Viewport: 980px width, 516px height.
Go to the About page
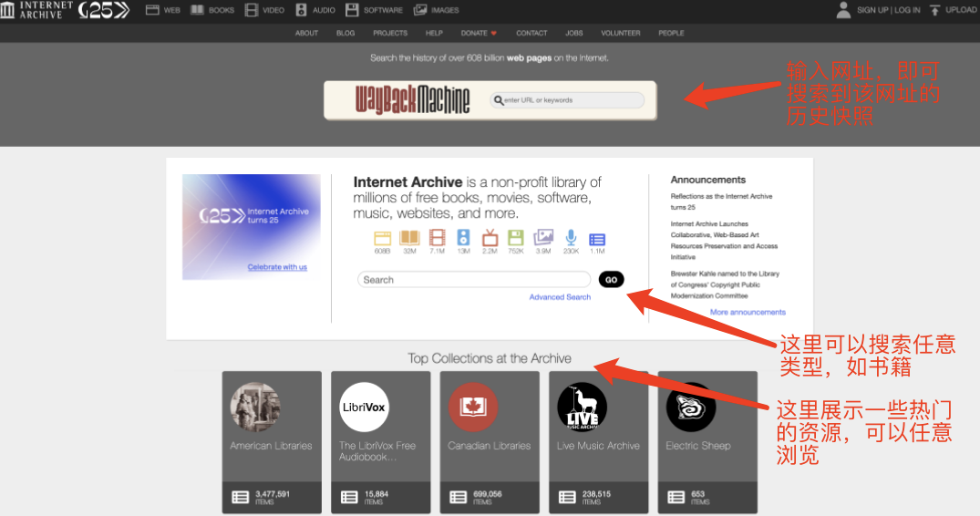click(x=306, y=33)
